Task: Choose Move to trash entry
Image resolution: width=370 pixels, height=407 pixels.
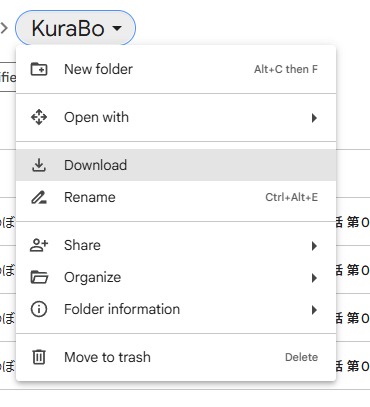Action: [x=176, y=357]
